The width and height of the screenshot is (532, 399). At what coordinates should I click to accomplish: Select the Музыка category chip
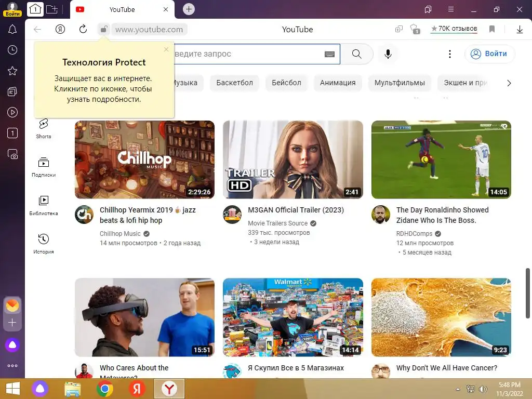pos(189,83)
